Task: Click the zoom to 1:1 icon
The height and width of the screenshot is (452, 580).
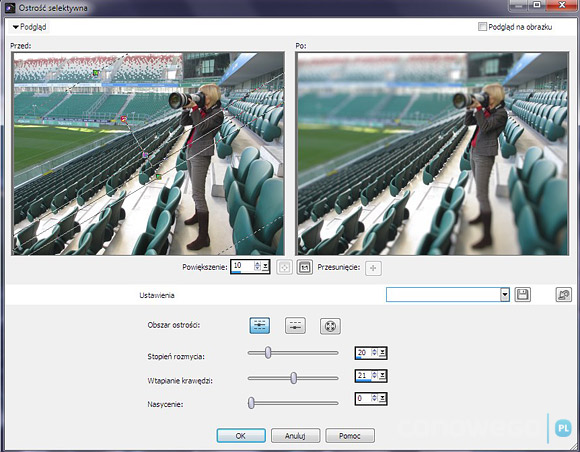Action: tap(304, 267)
